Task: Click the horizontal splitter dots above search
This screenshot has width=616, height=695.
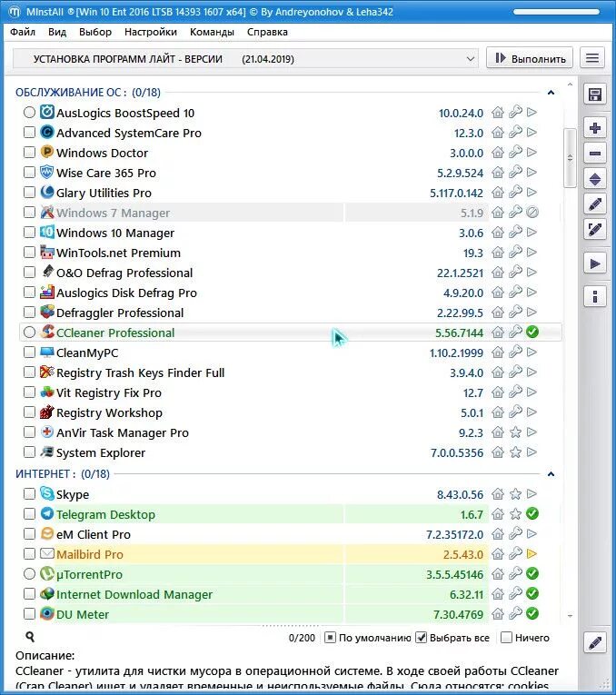Action: click(290, 626)
